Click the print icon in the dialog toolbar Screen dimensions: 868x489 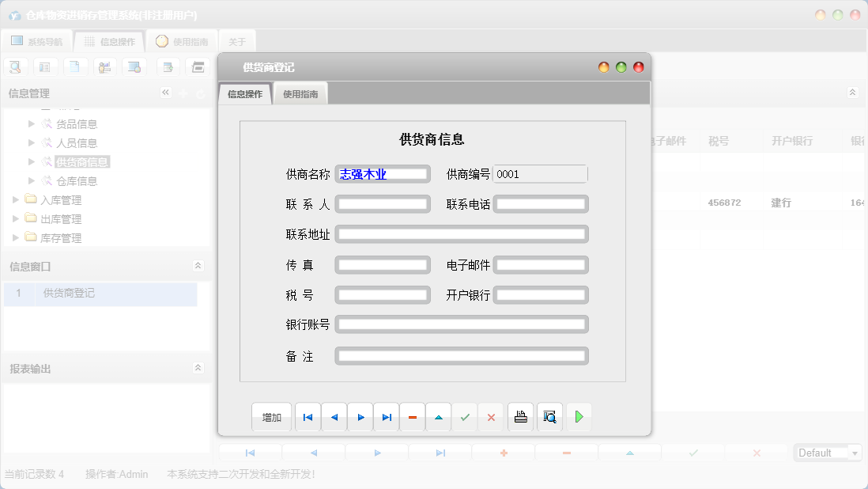(x=520, y=417)
